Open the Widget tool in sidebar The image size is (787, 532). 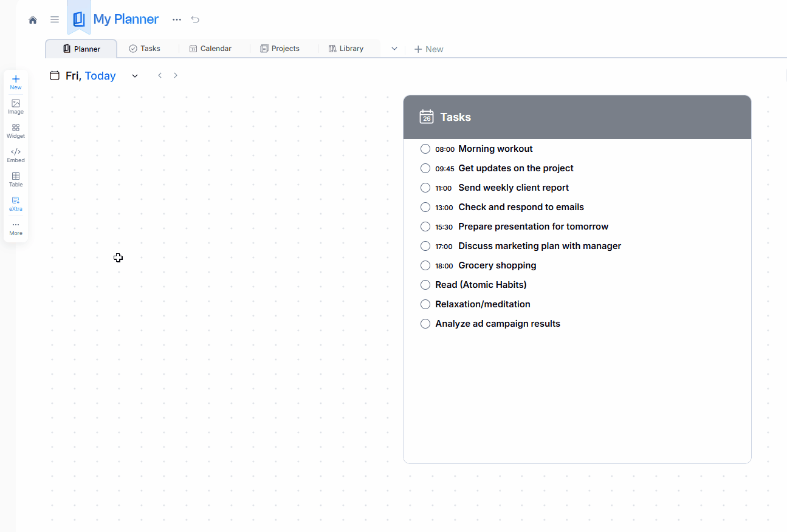pyautogui.click(x=16, y=131)
